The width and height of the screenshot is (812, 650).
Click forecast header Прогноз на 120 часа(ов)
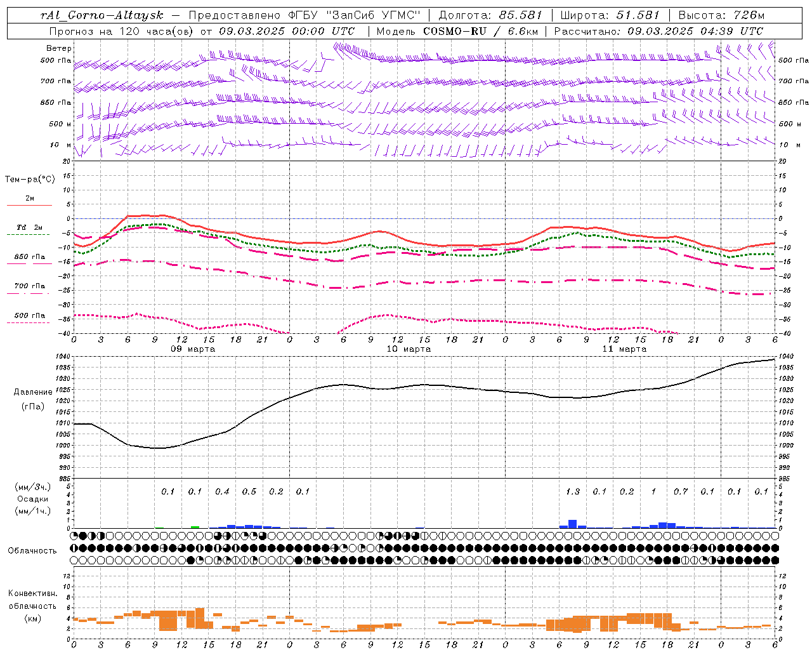122,31
